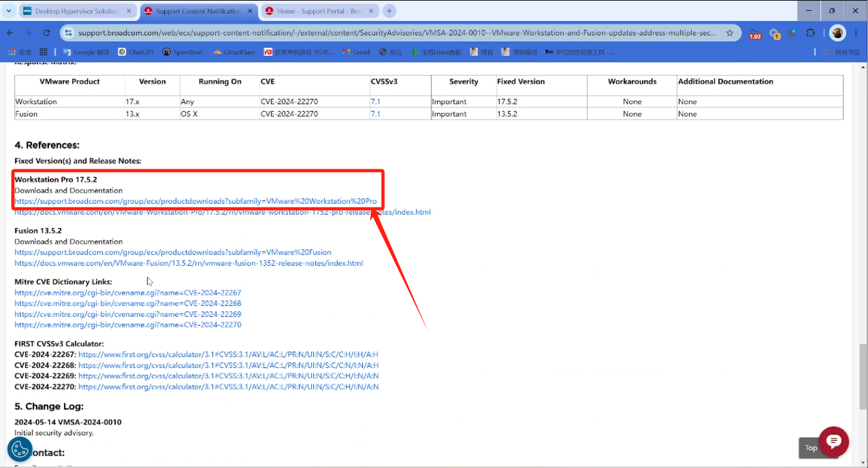Reload the current page
Viewport: 868px width, 468px height.
(x=46, y=32)
